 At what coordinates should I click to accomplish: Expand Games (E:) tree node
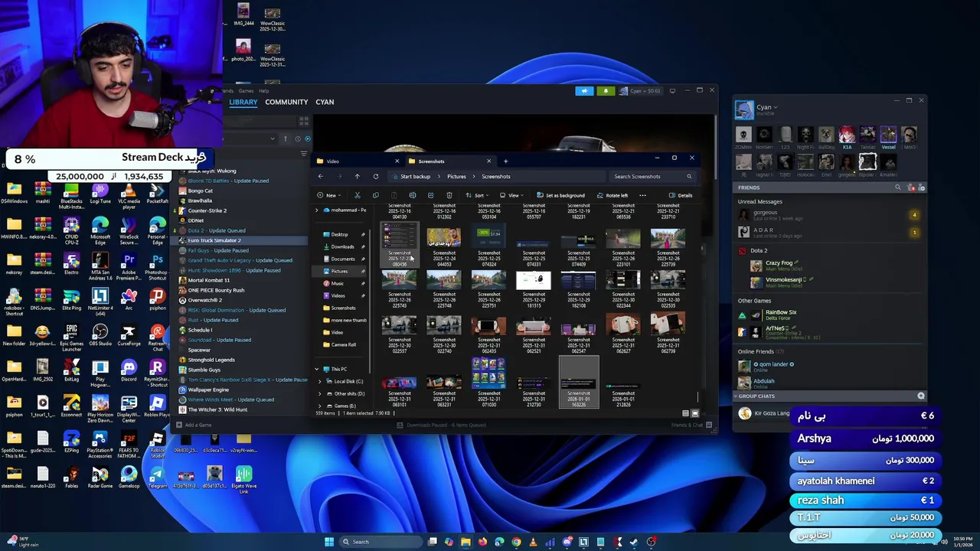(x=319, y=406)
